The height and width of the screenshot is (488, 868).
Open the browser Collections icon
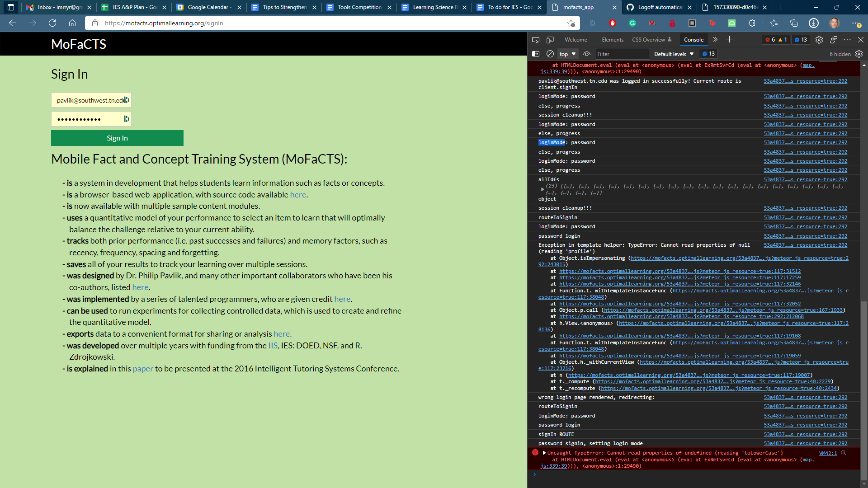[793, 23]
